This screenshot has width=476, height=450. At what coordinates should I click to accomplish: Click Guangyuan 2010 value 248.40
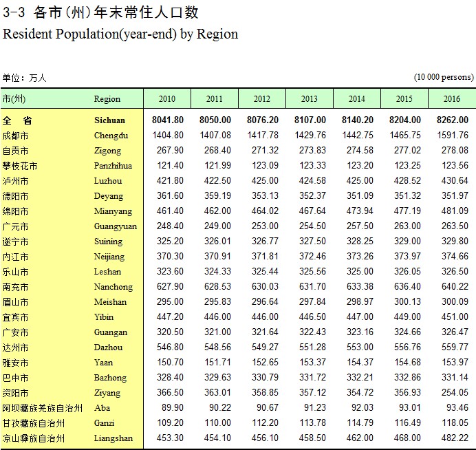(170, 226)
